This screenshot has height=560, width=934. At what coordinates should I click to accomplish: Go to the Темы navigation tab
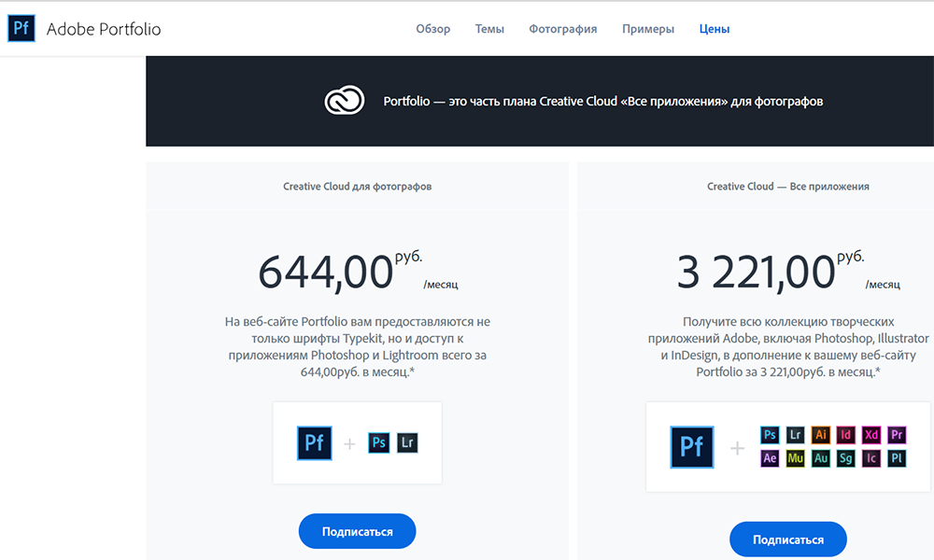489,29
